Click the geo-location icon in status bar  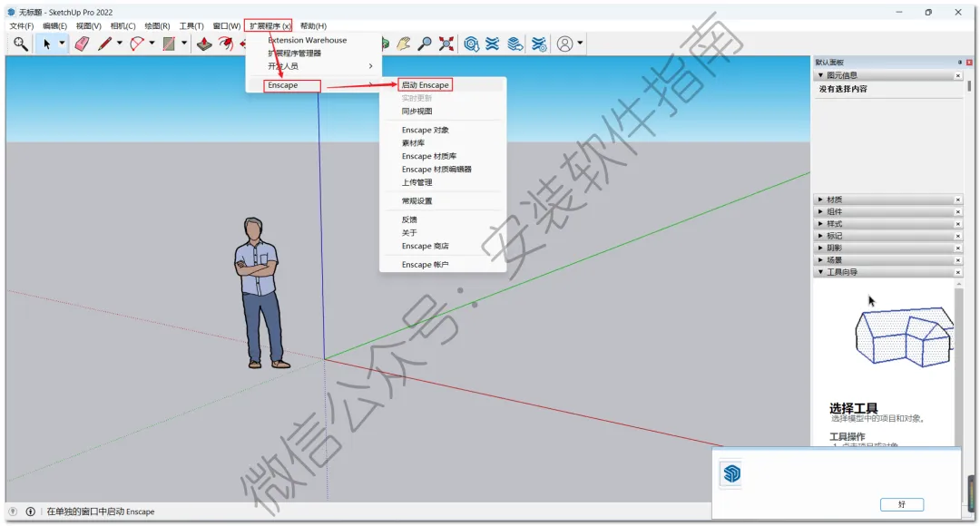coord(13,511)
